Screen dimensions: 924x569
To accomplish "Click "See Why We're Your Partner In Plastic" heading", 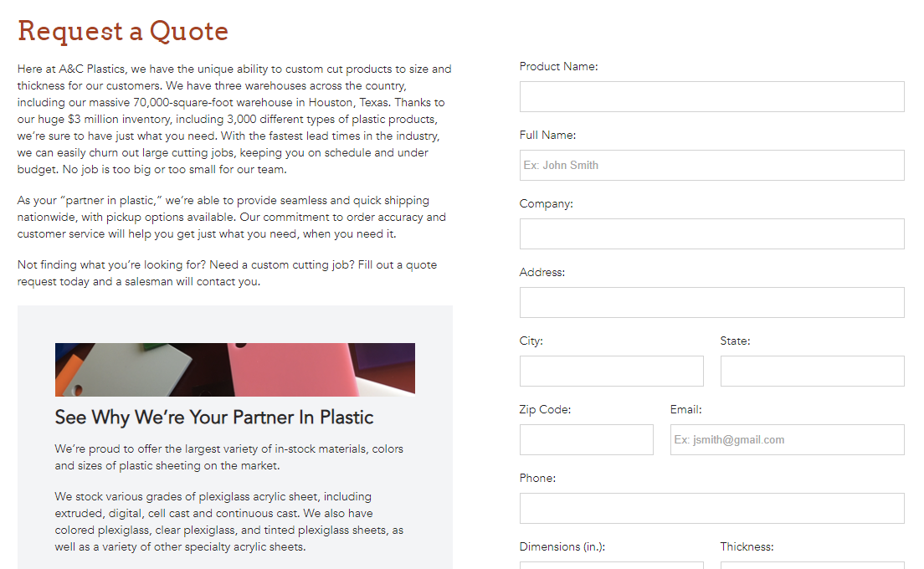I will pyautogui.click(x=214, y=418).
